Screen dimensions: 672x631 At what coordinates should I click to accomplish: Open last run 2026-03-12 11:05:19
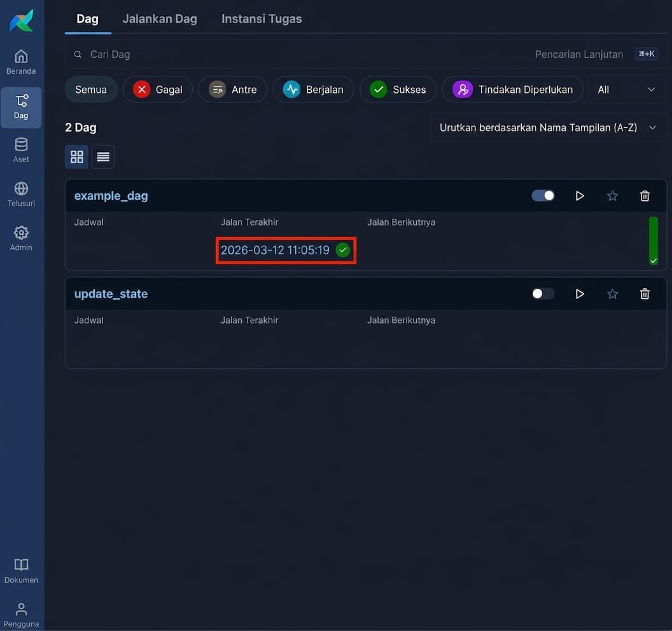275,250
